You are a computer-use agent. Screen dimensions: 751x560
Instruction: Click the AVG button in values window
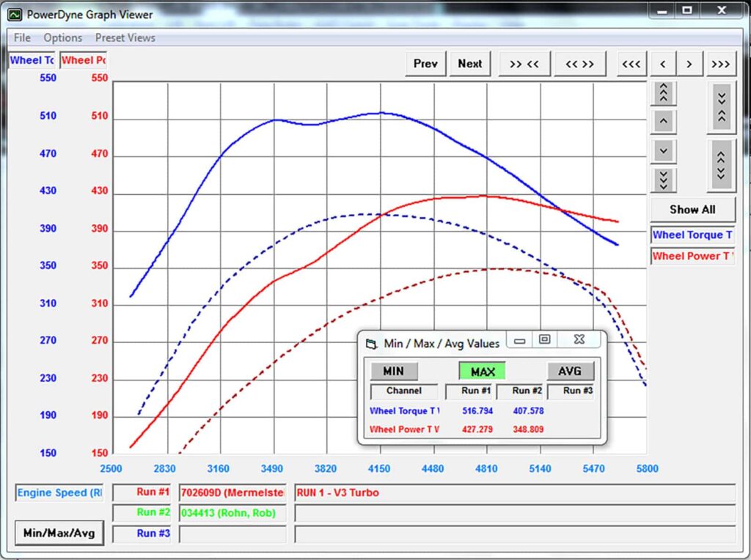coord(571,371)
